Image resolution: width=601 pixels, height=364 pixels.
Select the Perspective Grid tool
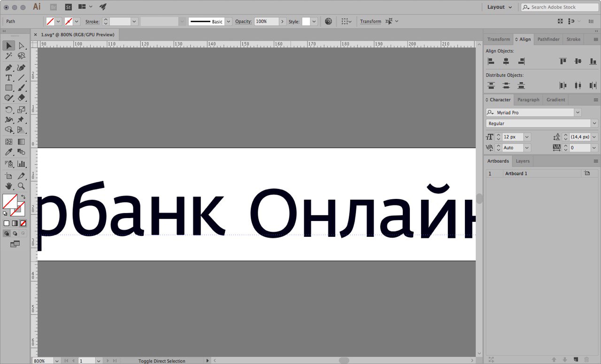21,130
